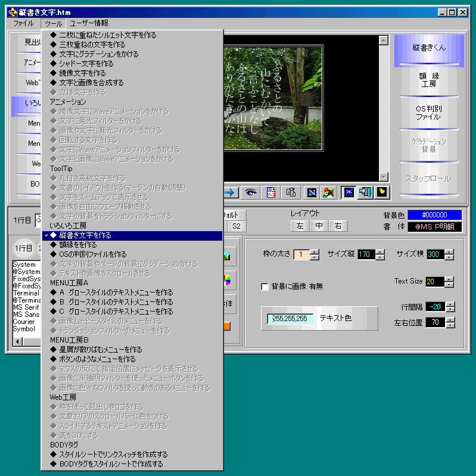The image size is (476, 476).
Task: Increase the 枠の太さ value with up arrow
Action: click(x=315, y=251)
